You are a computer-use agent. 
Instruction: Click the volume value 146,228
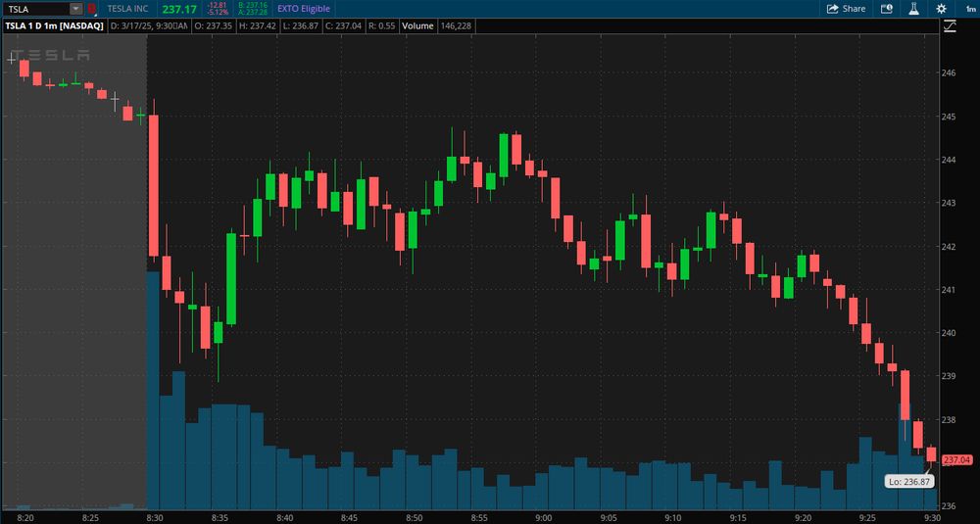(x=456, y=26)
